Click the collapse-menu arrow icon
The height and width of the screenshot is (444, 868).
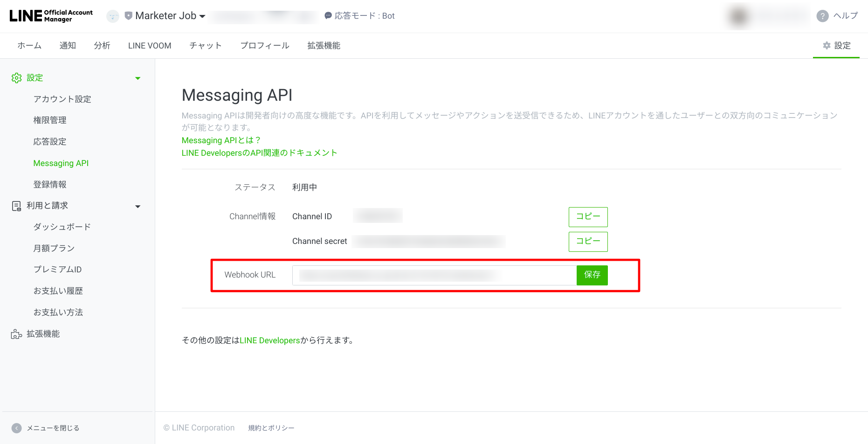click(17, 428)
